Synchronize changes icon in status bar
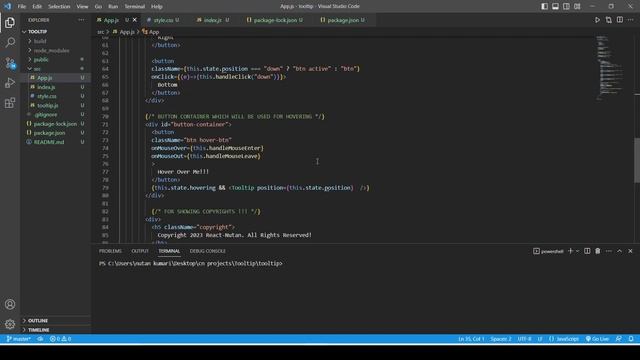The image size is (640, 360). 40,339
